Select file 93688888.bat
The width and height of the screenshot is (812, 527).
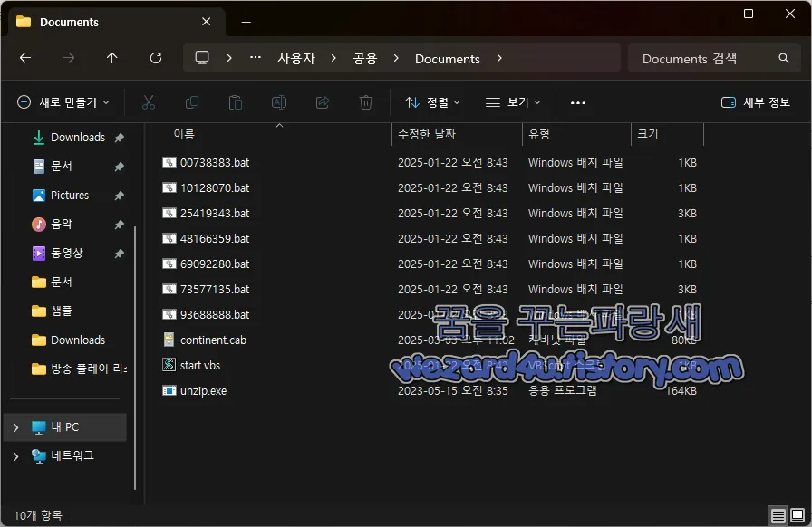coord(206,315)
